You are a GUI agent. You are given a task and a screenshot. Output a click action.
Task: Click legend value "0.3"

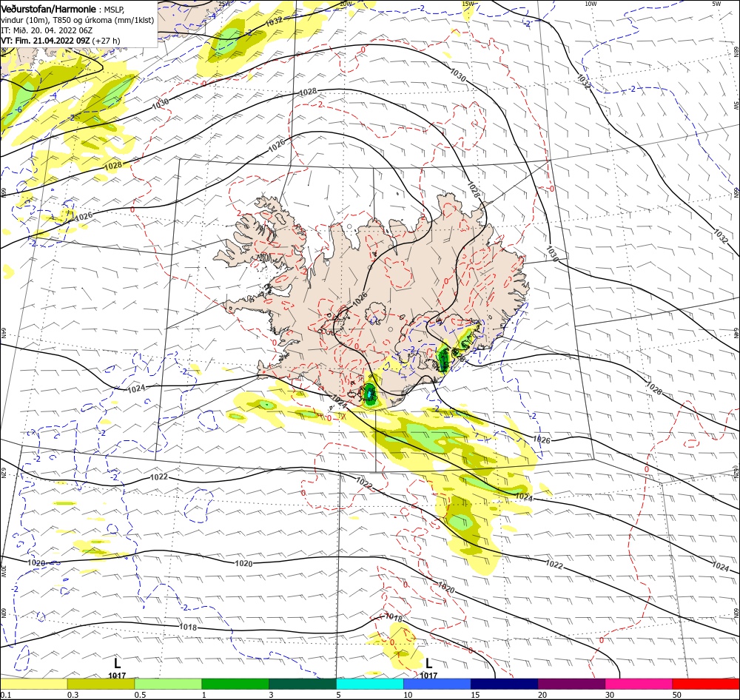tap(73, 695)
